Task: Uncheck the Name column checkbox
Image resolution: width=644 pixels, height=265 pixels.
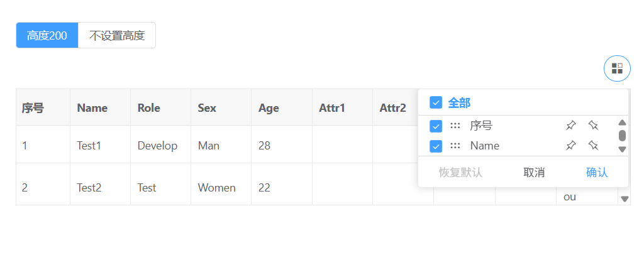Action: (x=436, y=146)
